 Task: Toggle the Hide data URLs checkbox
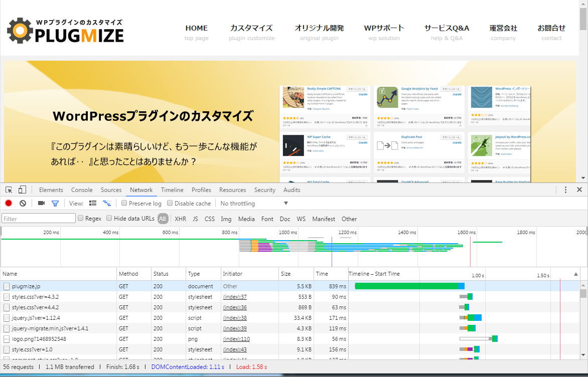click(x=109, y=218)
